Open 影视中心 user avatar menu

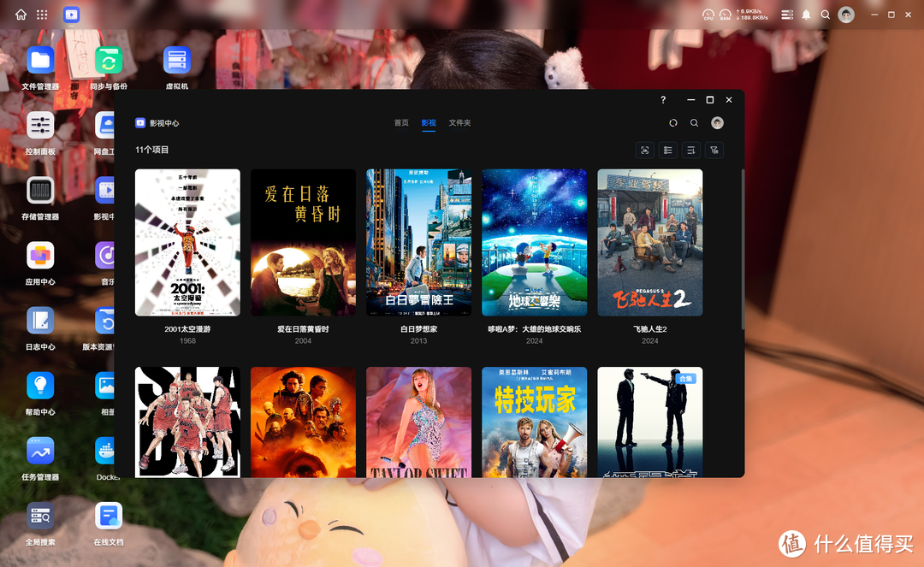(717, 123)
